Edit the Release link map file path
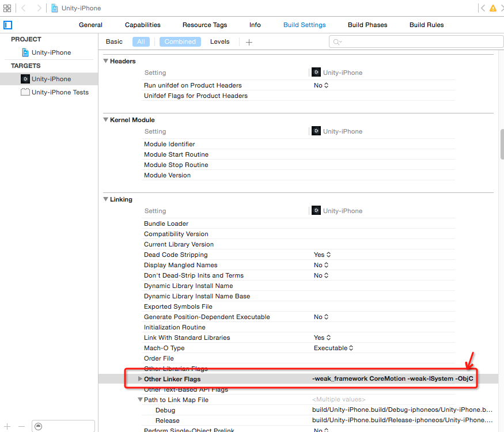 [x=402, y=420]
